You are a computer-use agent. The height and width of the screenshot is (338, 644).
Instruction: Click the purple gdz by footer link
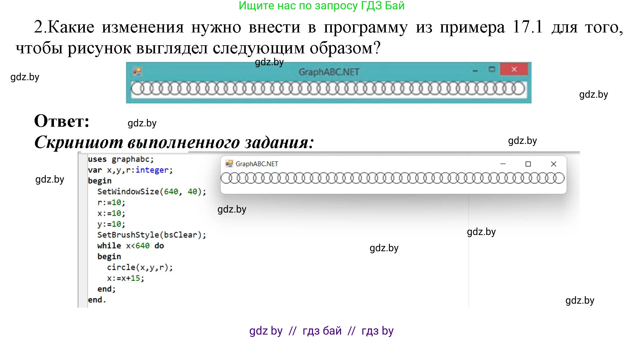(x=266, y=330)
